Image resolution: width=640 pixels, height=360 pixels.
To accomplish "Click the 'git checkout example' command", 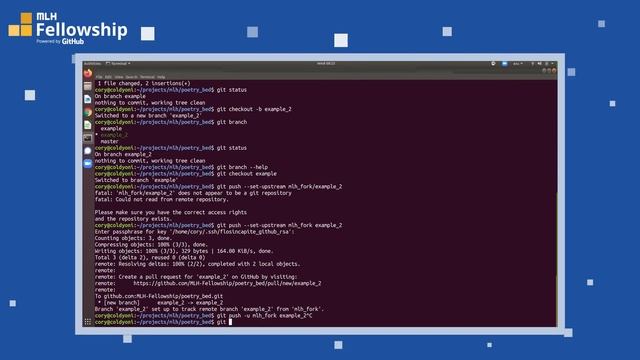I will click(x=247, y=174).
